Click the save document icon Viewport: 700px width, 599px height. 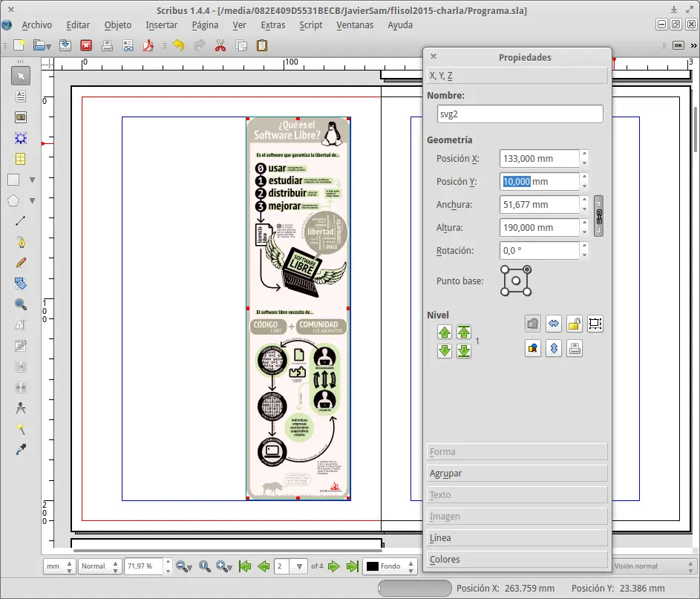65,45
